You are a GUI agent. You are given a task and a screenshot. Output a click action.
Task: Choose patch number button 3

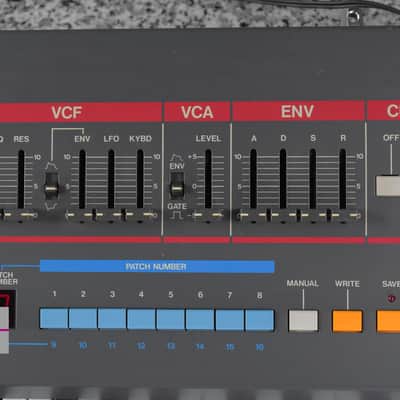[112, 319]
